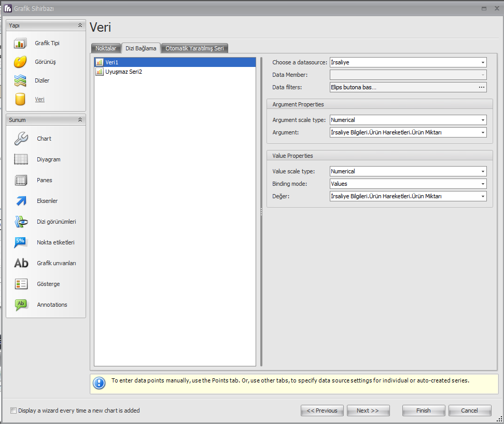The width and height of the screenshot is (504, 424).
Task: Click the Grafik unvanları label
Action: 57,263
